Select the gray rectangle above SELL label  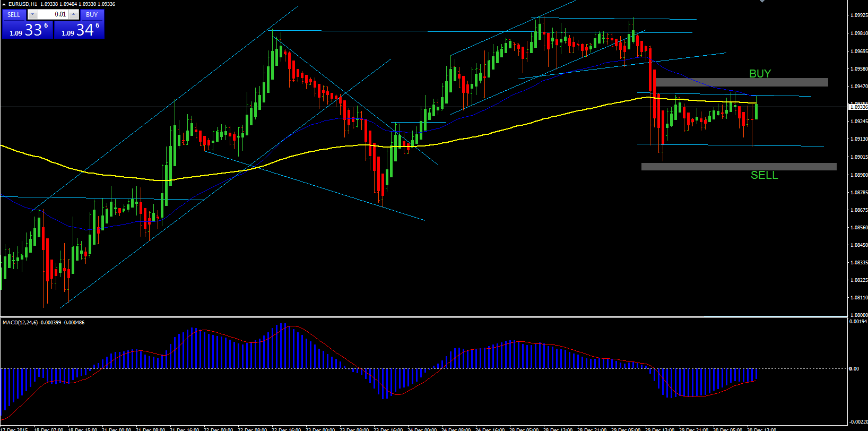(739, 167)
